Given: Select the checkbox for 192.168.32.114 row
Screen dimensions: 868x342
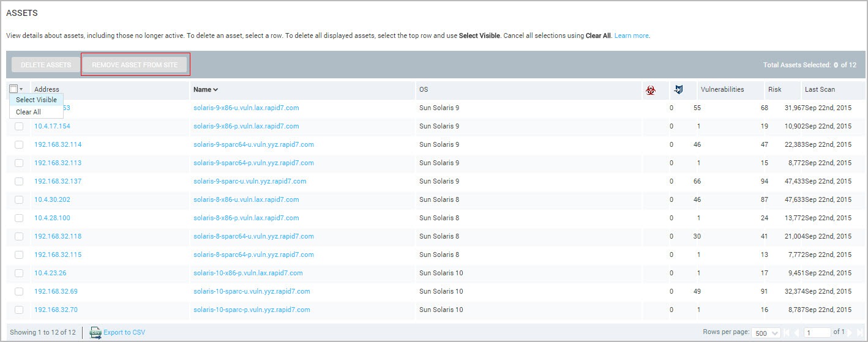Looking at the screenshot, I should tap(19, 144).
